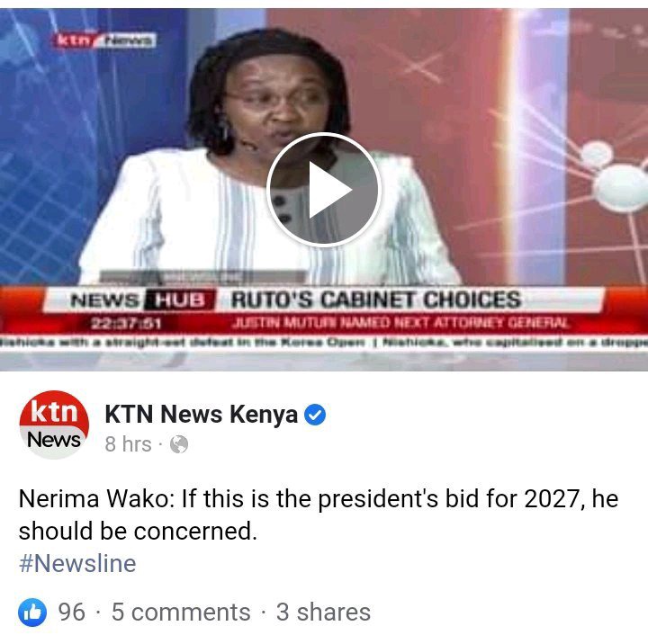View the 96 reactions count
Image resolution: width=648 pixels, height=644 pixels.
point(71,613)
